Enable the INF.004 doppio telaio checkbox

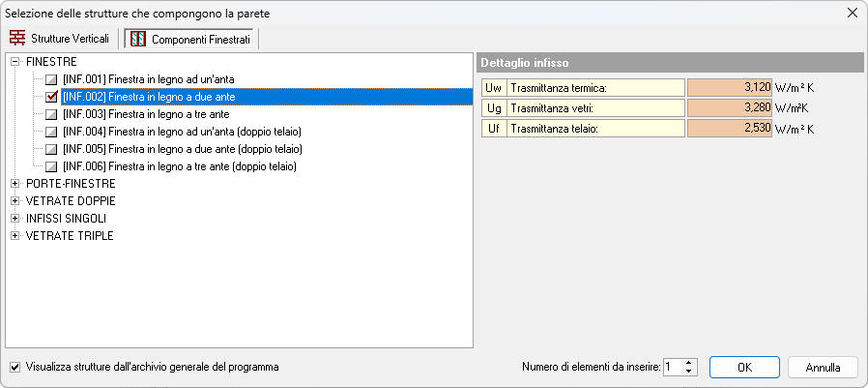[x=51, y=132]
